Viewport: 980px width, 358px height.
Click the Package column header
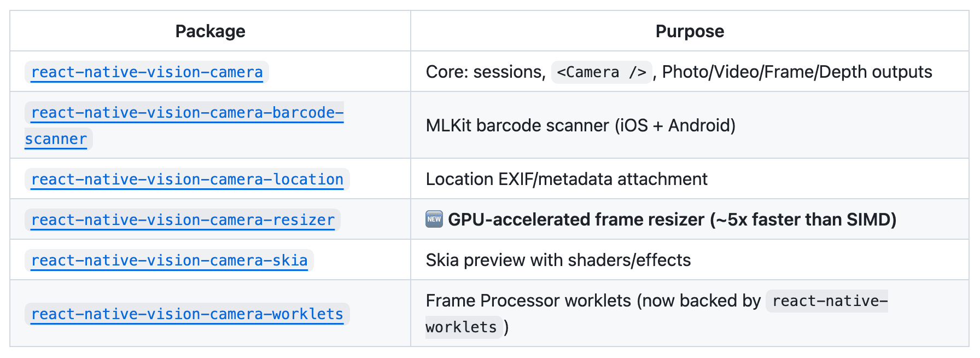(210, 31)
